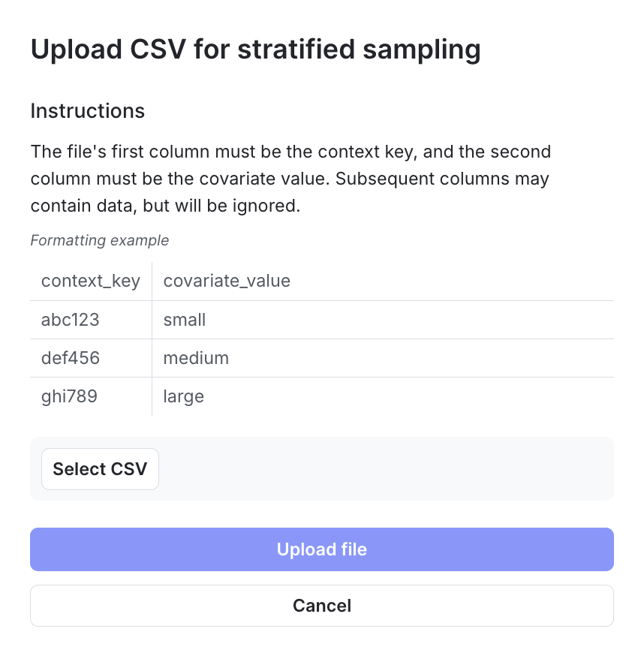Click the formatting example table header row
644x659 pixels.
[x=321, y=281]
